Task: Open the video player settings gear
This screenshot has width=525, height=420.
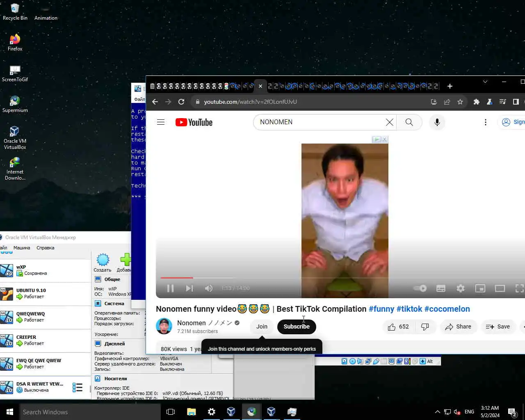Action: (x=461, y=288)
